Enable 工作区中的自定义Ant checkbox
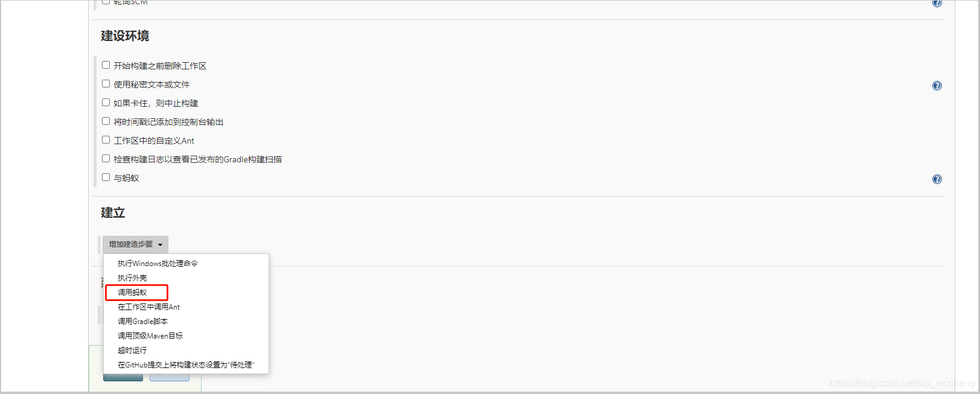This screenshot has height=394, width=980. point(106,140)
